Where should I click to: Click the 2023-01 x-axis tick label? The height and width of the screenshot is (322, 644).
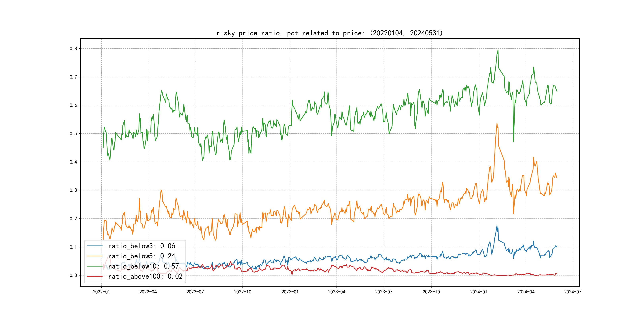click(290, 292)
